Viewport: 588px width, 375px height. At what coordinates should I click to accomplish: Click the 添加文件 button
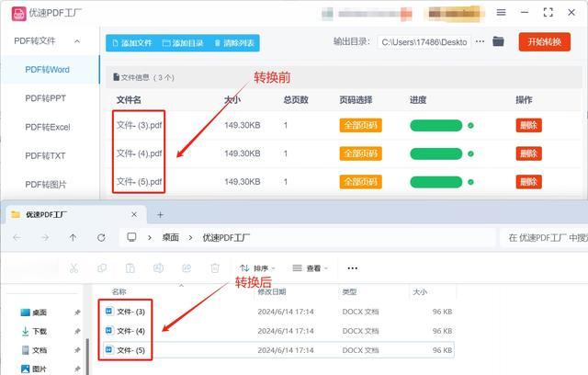pos(132,43)
